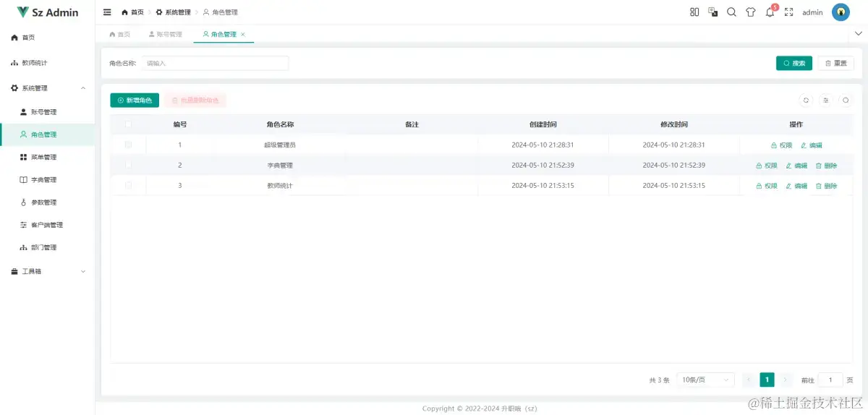This screenshot has height=415, width=868.
Task: Open notifications bell with 5 badge
Action: pyautogui.click(x=770, y=12)
